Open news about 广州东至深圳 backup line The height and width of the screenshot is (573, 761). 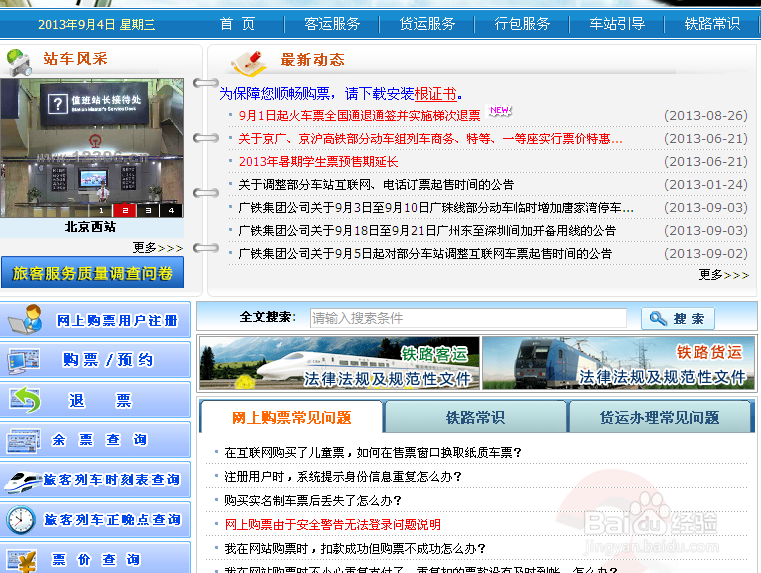click(x=427, y=230)
